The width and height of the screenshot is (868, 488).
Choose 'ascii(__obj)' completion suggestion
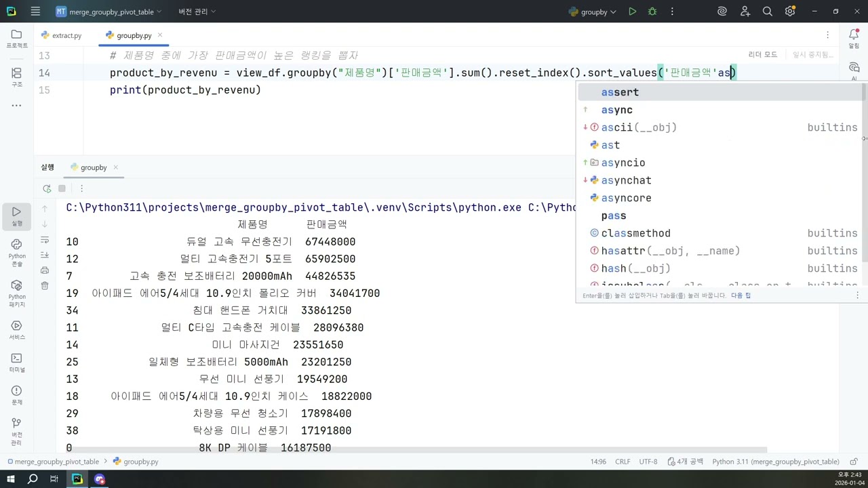719,127
